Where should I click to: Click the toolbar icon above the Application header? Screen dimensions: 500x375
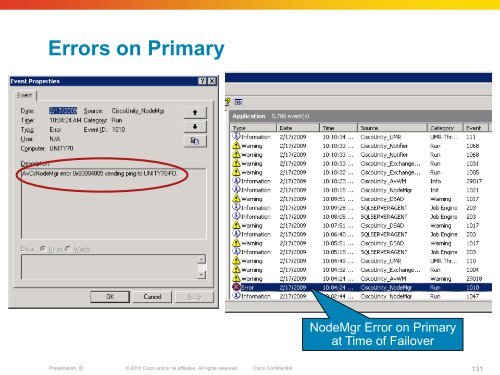[x=238, y=102]
